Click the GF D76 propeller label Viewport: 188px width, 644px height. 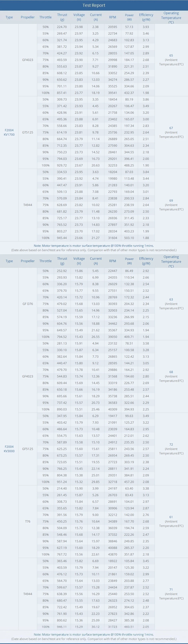point(28,304)
